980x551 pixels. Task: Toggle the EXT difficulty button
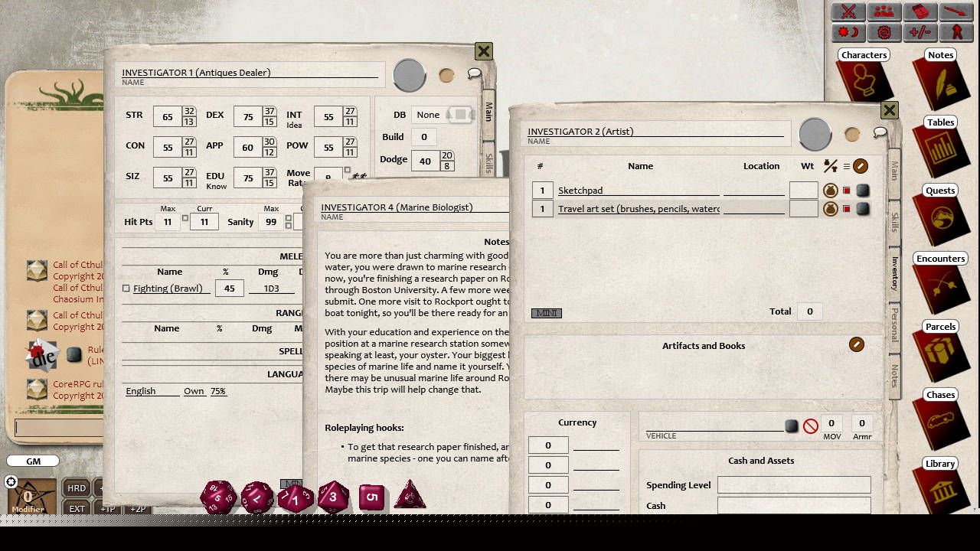[77, 508]
